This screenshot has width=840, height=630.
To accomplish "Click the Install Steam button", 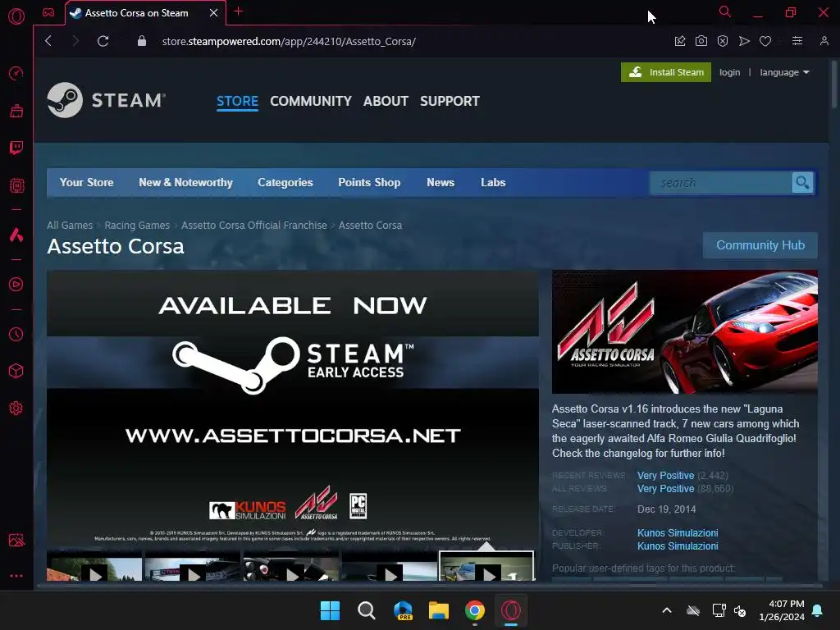I will tap(666, 72).
